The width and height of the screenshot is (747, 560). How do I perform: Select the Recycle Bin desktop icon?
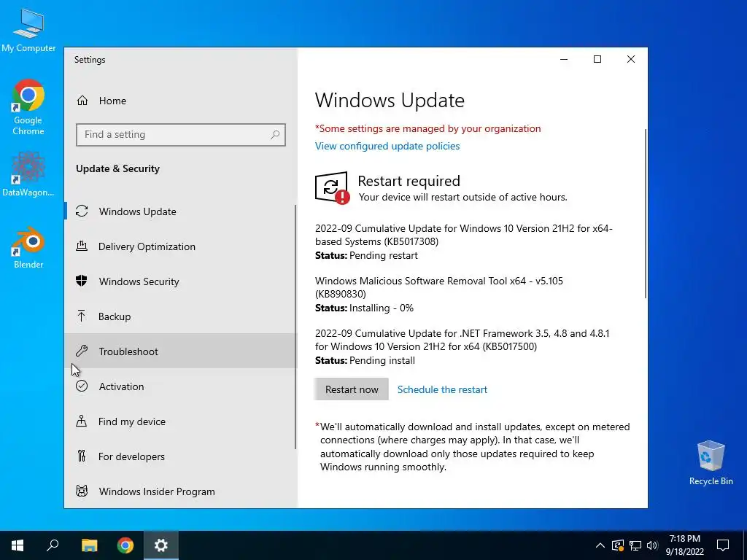[711, 463]
